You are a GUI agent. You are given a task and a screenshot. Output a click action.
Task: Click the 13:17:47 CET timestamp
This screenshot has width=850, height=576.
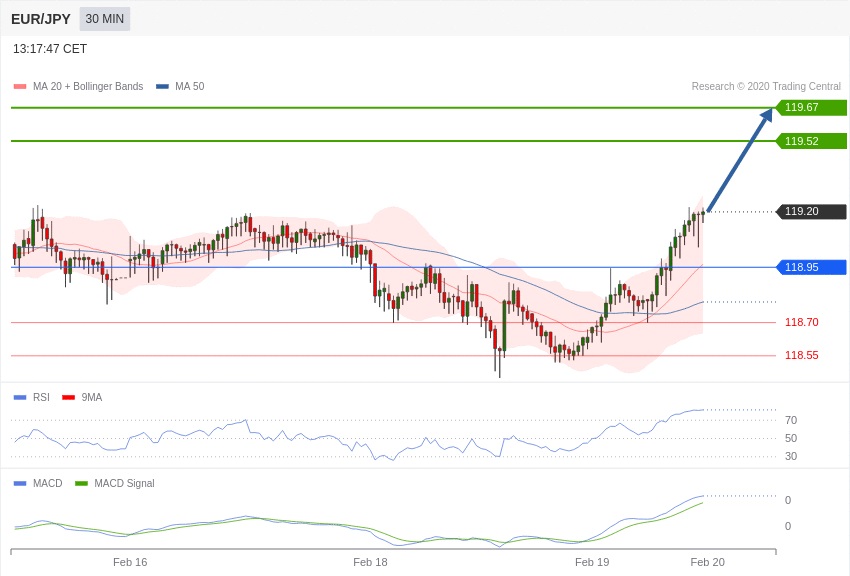(x=50, y=49)
